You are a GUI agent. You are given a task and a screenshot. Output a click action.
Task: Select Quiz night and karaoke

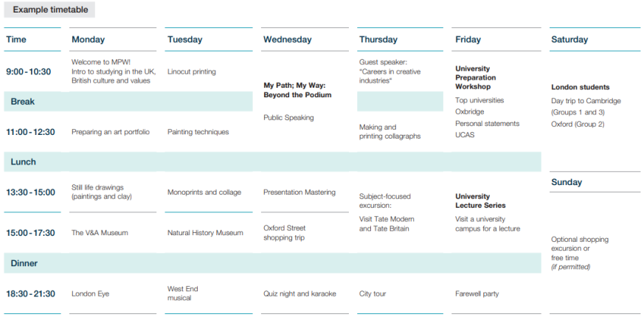point(300,293)
